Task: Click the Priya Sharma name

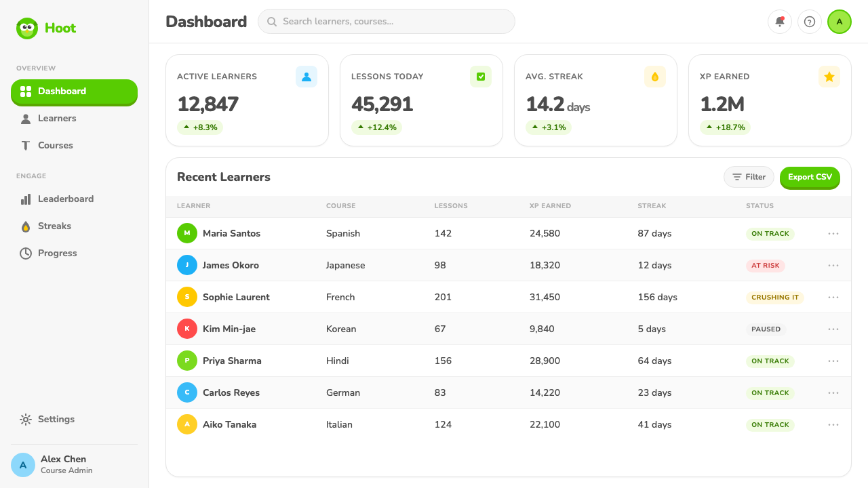Action: (x=232, y=361)
